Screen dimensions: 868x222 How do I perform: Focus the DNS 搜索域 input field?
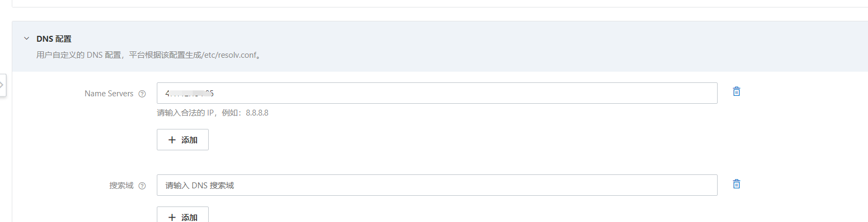pos(437,185)
